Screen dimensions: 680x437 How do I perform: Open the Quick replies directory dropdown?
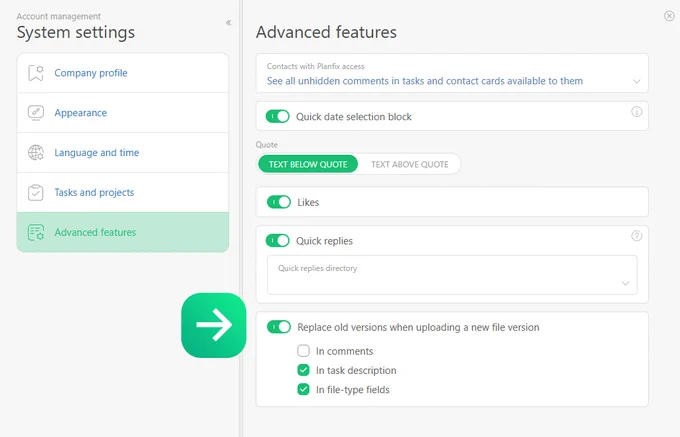tap(452, 275)
